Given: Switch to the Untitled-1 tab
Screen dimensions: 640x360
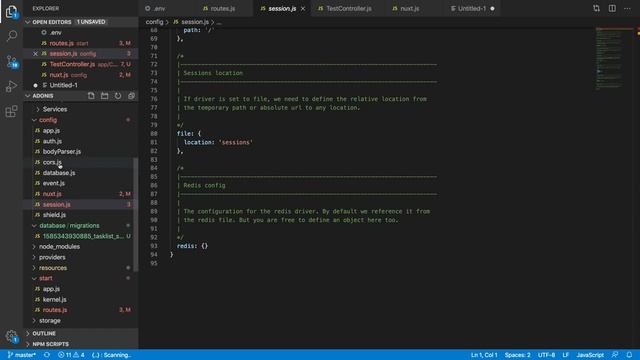Looking at the screenshot, I should [472, 9].
